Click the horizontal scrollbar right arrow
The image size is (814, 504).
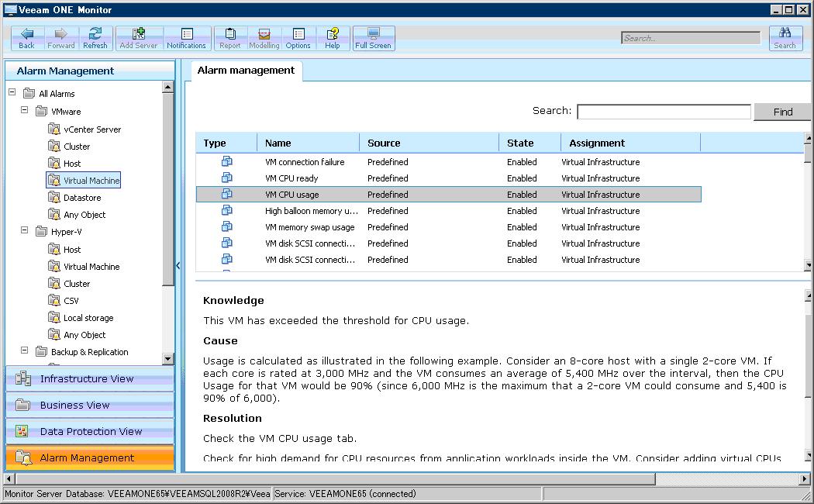point(805,478)
